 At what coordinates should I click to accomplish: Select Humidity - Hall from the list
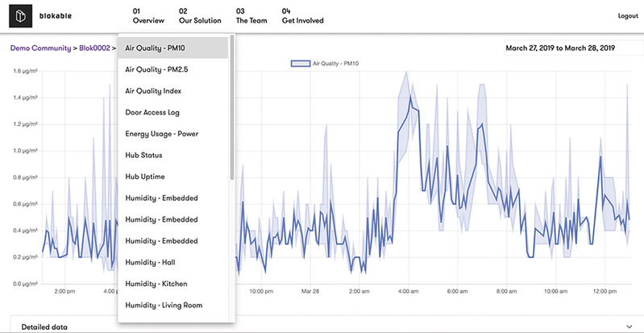tap(173, 262)
